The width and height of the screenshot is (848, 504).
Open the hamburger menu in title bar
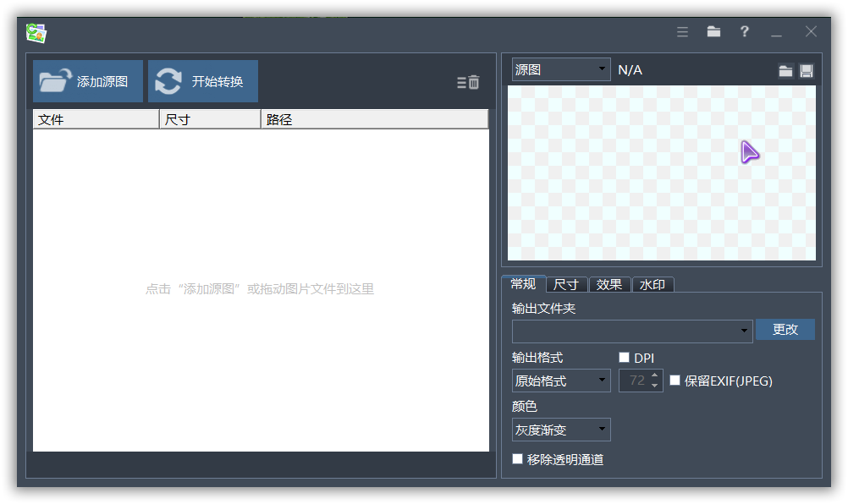682,31
